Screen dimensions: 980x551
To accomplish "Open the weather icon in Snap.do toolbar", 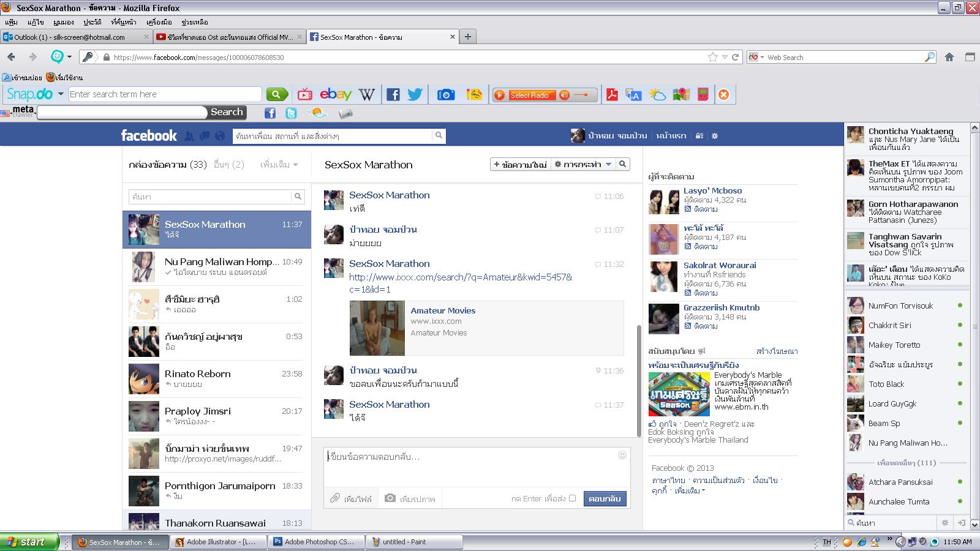I will pyautogui.click(x=657, y=94).
